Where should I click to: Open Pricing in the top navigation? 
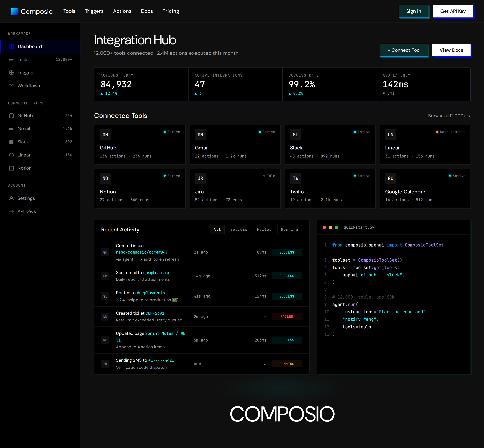pyautogui.click(x=171, y=11)
